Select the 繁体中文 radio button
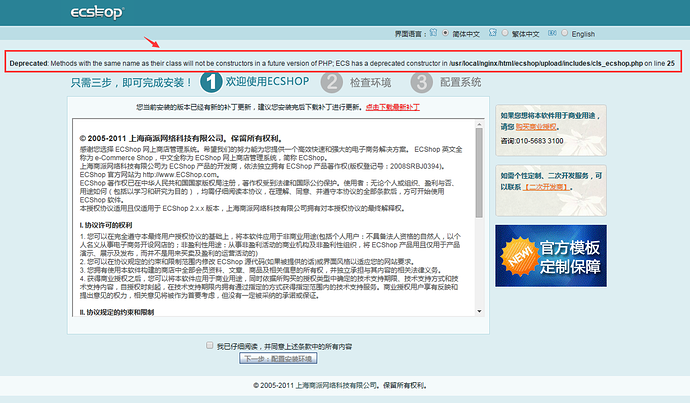 click(504, 33)
